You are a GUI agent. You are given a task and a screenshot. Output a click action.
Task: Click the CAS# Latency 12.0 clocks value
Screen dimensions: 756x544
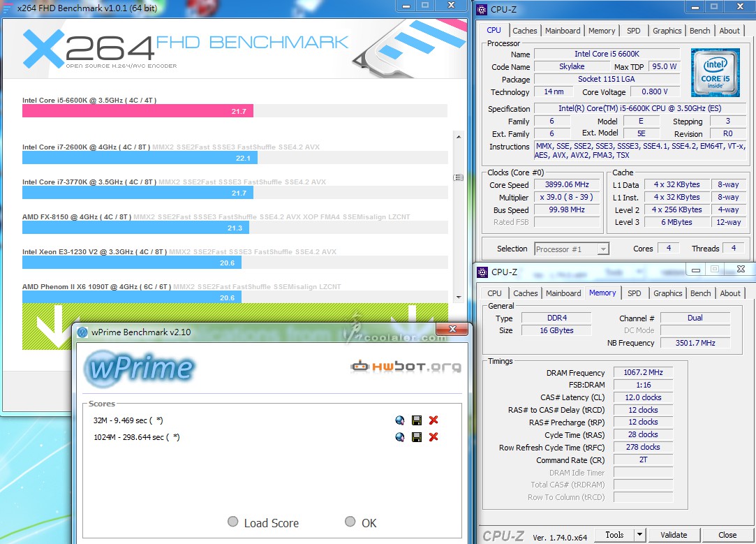tap(643, 397)
